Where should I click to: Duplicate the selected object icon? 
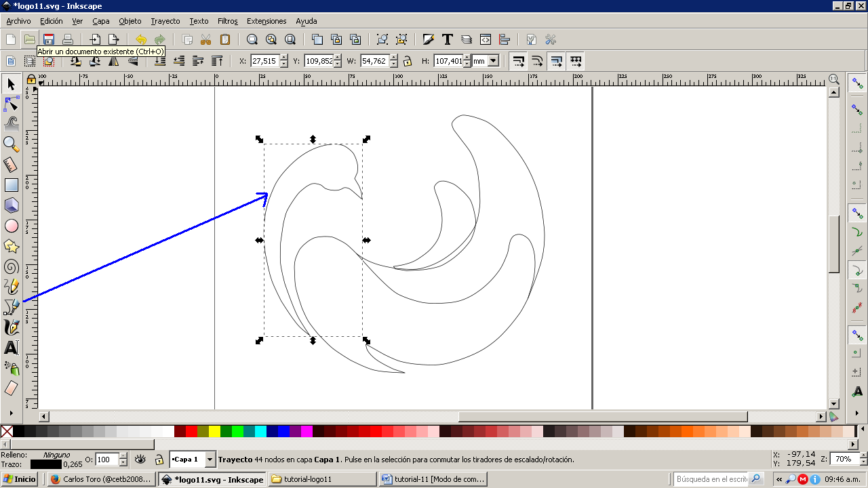click(x=317, y=39)
